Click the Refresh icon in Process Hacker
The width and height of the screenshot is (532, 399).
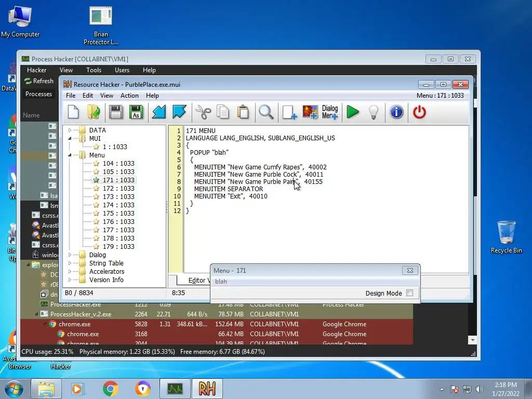coord(28,81)
